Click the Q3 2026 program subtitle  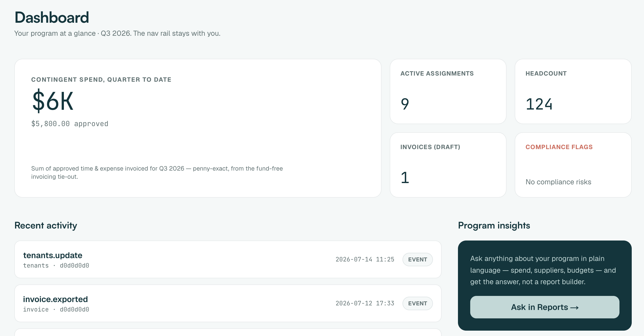(x=117, y=33)
